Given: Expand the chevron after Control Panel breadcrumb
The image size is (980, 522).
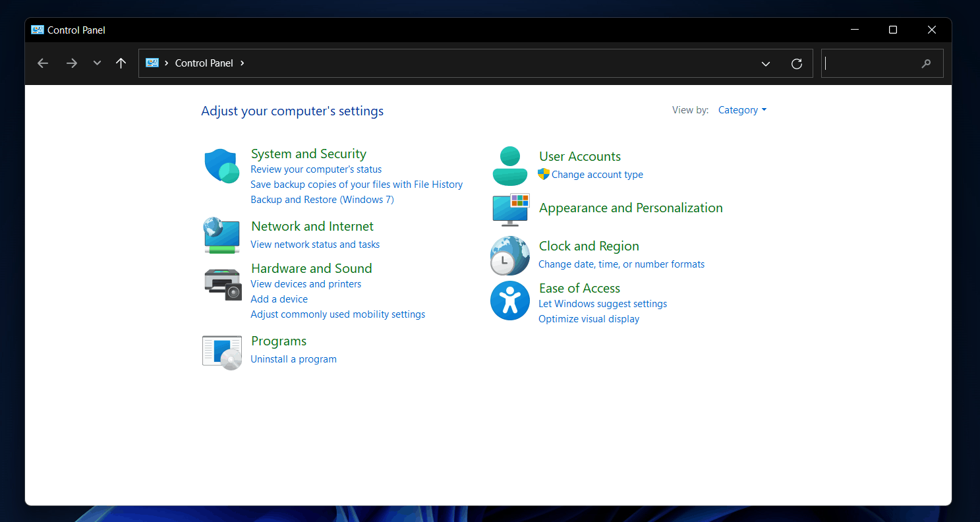Looking at the screenshot, I should pyautogui.click(x=243, y=63).
